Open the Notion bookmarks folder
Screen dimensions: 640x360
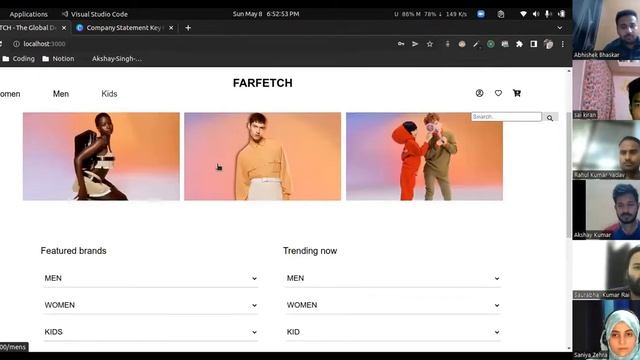[x=58, y=59]
